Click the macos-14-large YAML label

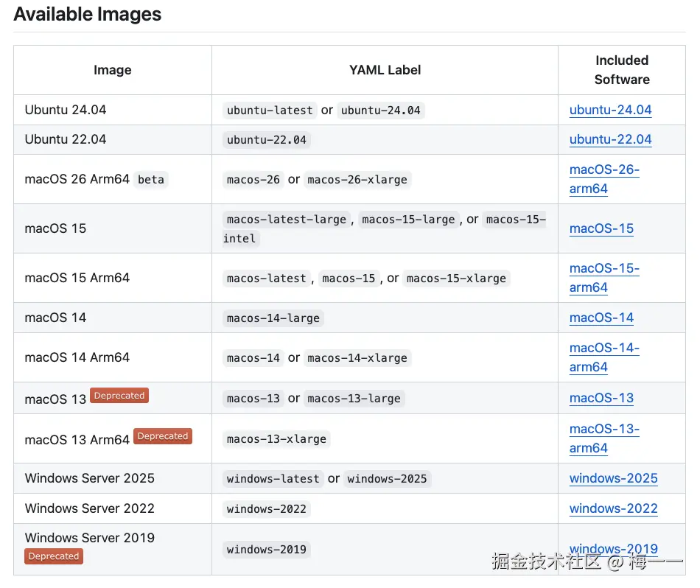pos(273,318)
